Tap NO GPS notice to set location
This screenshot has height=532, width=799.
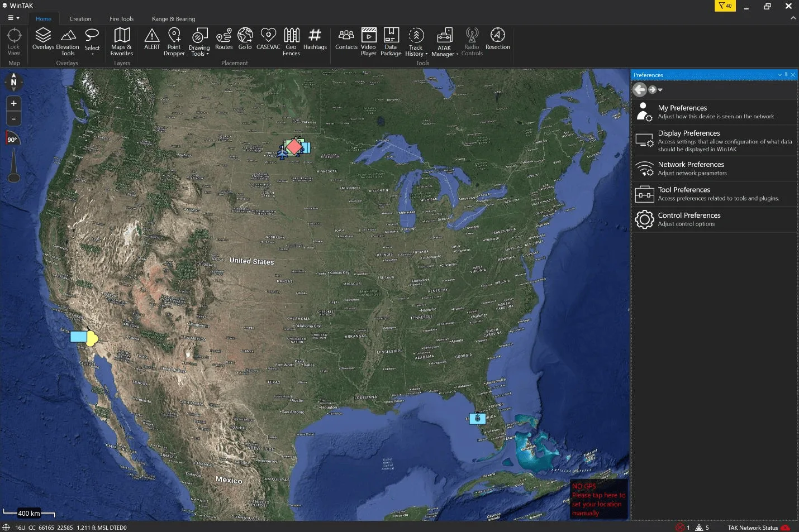click(x=598, y=500)
